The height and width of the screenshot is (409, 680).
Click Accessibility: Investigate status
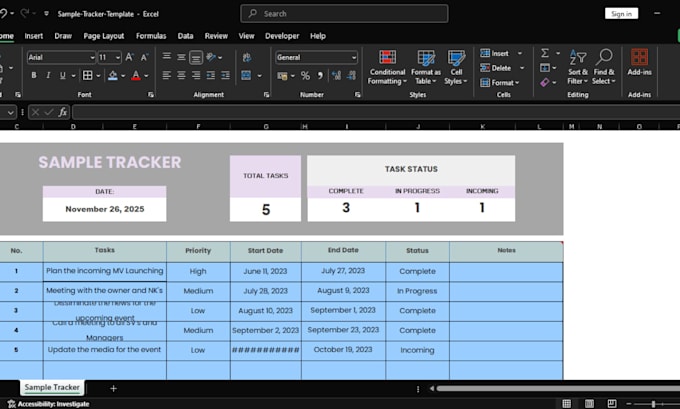49,404
